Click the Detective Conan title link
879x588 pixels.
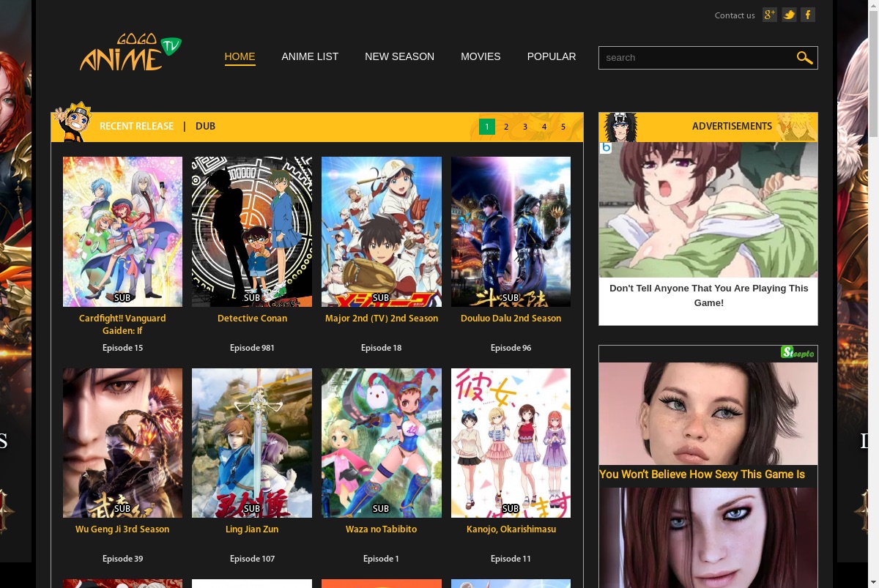click(252, 319)
